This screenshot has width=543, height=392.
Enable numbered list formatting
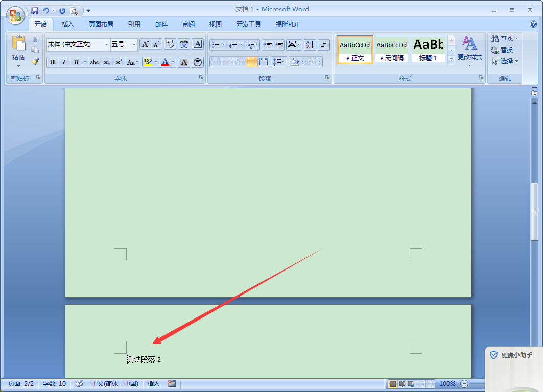pyautogui.click(x=232, y=44)
